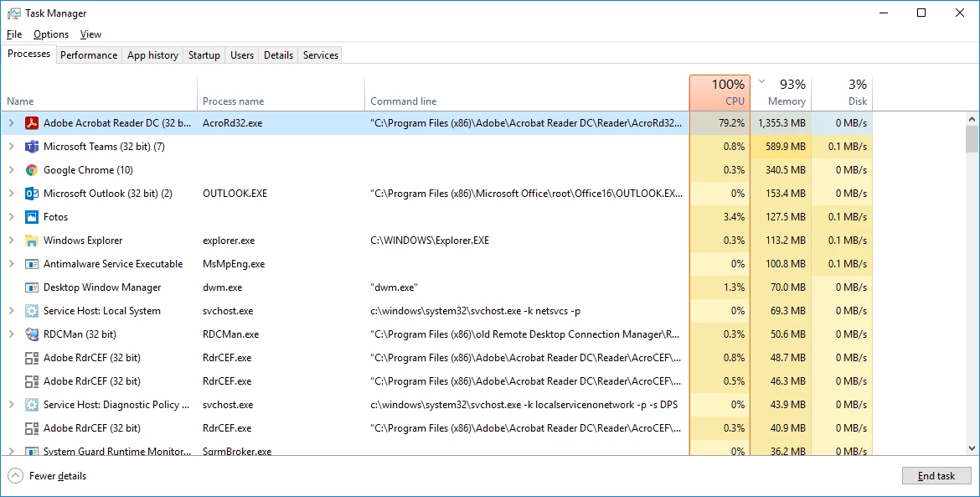This screenshot has height=497, width=980.
Task: Click the RDCMan.exe process name cell
Action: tap(230, 334)
